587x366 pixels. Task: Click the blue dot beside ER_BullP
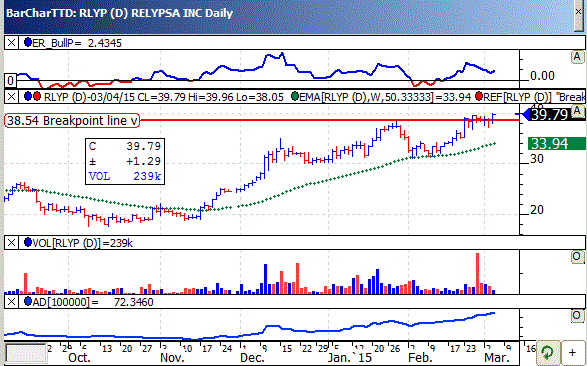(x=28, y=42)
